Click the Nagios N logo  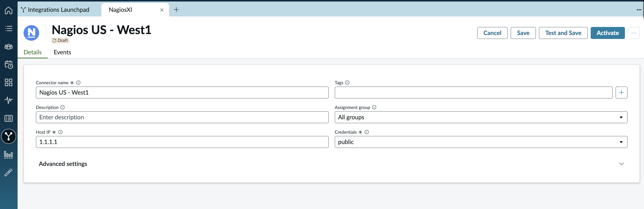pyautogui.click(x=31, y=33)
